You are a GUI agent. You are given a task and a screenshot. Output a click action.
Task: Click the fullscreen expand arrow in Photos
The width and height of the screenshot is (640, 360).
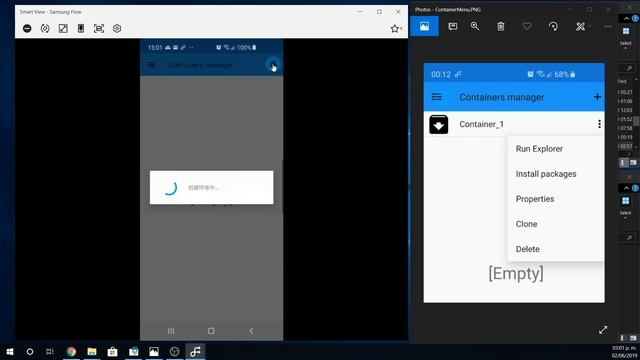click(603, 330)
